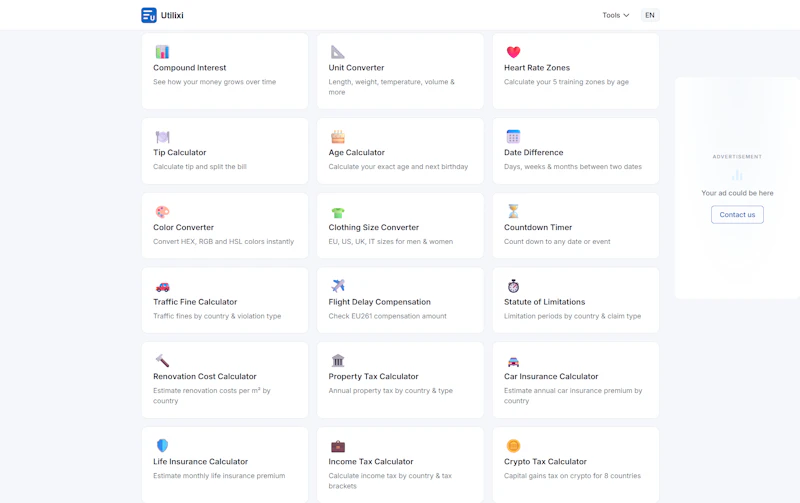Click the Statute of Limitations stopwatch icon
This screenshot has width=800, height=503.
(x=513, y=286)
